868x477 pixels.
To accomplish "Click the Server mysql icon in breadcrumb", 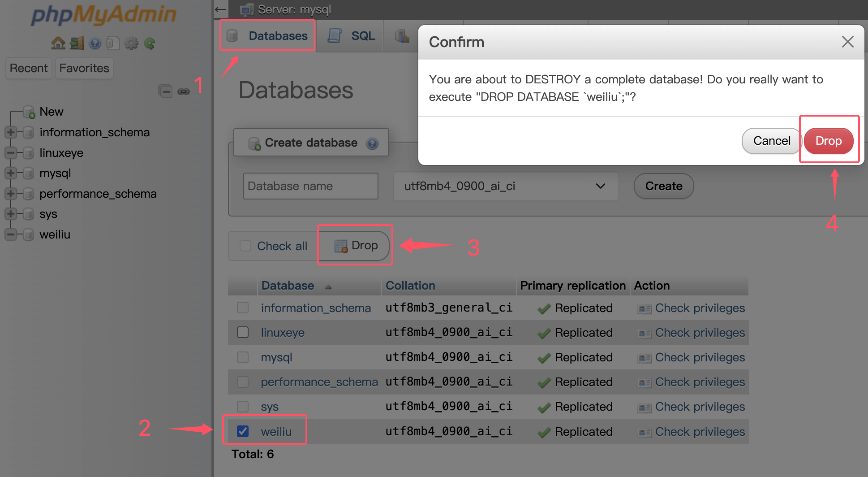I will coord(247,9).
